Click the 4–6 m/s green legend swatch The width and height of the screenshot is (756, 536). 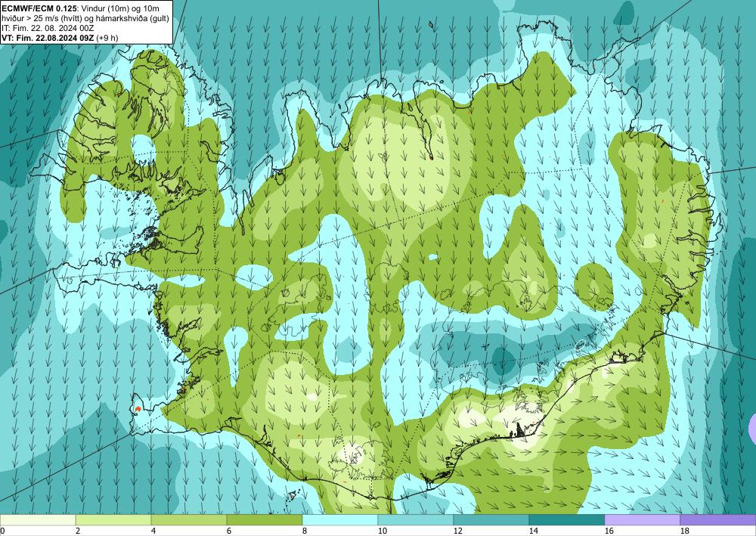189,520
